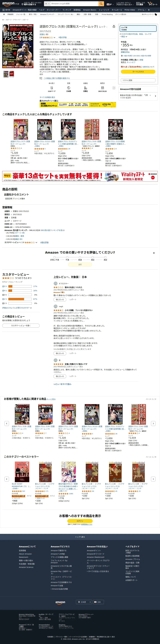This screenshot has width=160, height=644.
Task: Open タイムセール in the navigation bar
Action: (x=117, y=10)
